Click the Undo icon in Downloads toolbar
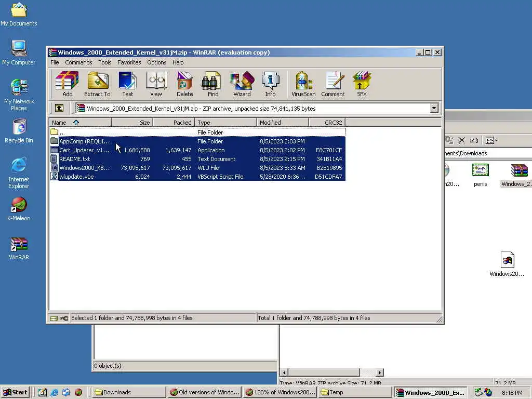Viewport: 532px width, 399px height. (474, 140)
